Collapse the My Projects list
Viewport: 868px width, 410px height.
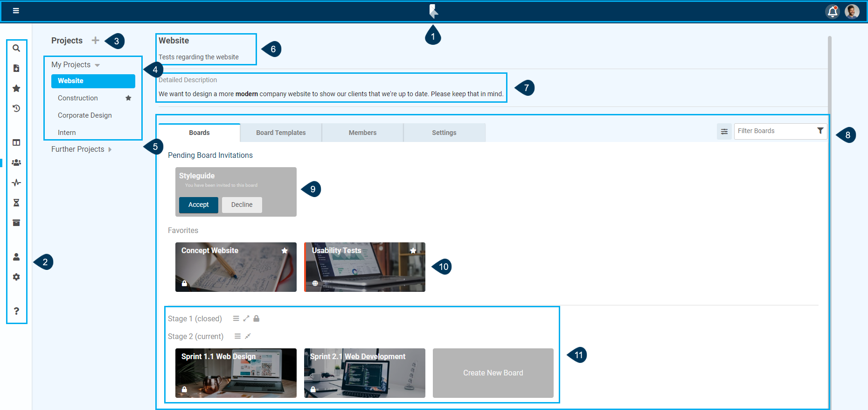click(x=97, y=65)
